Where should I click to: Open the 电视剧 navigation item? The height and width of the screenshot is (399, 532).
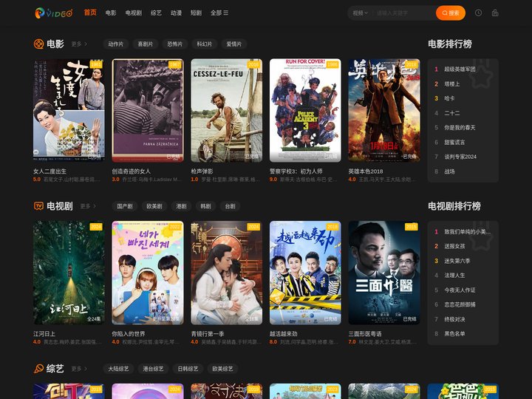point(133,13)
